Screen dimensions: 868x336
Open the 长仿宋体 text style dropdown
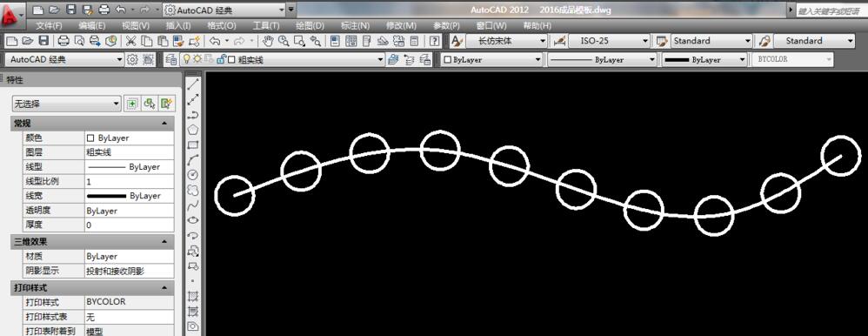(506, 40)
